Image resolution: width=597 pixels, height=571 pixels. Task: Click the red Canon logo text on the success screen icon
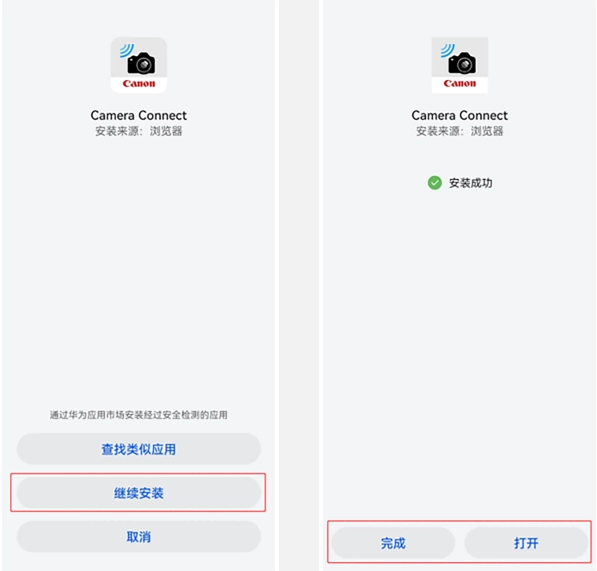460,83
